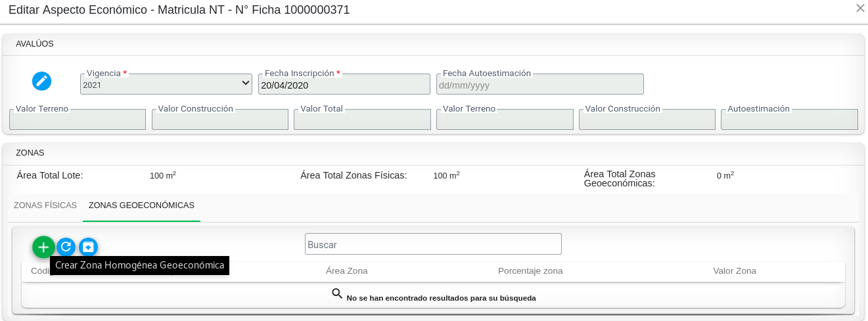This screenshot has height=321, width=868.
Task: Click the Valor Total field
Action: (362, 120)
